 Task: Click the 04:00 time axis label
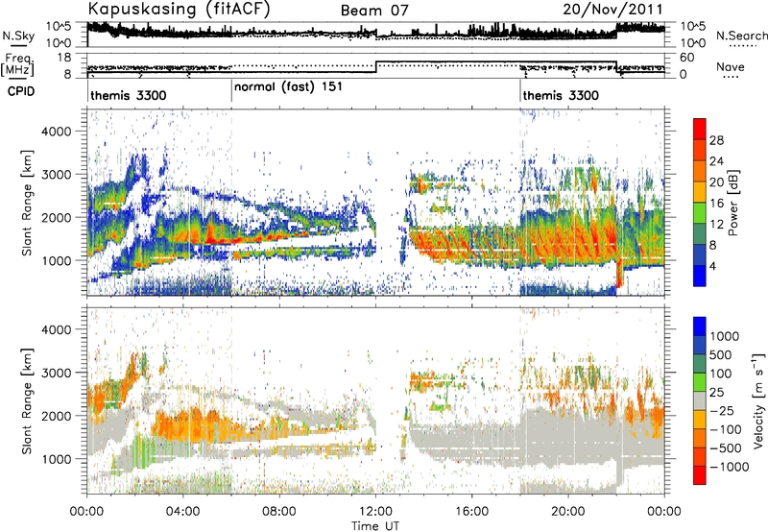coord(182,512)
